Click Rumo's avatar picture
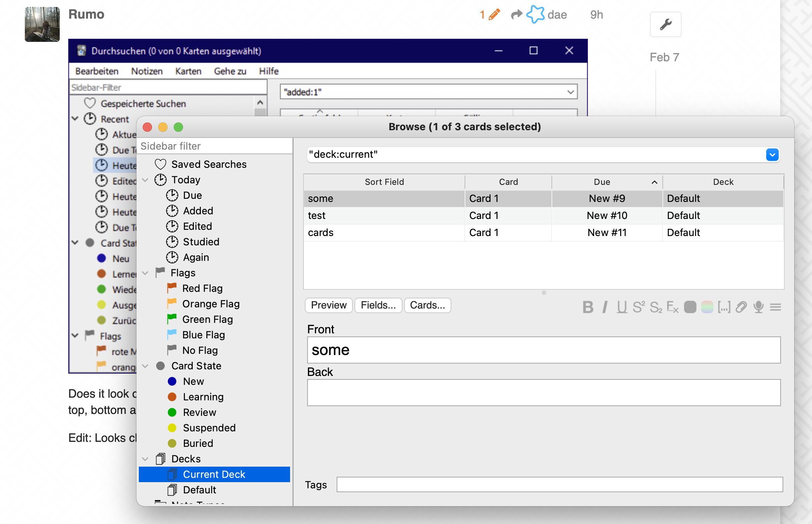 click(42, 24)
